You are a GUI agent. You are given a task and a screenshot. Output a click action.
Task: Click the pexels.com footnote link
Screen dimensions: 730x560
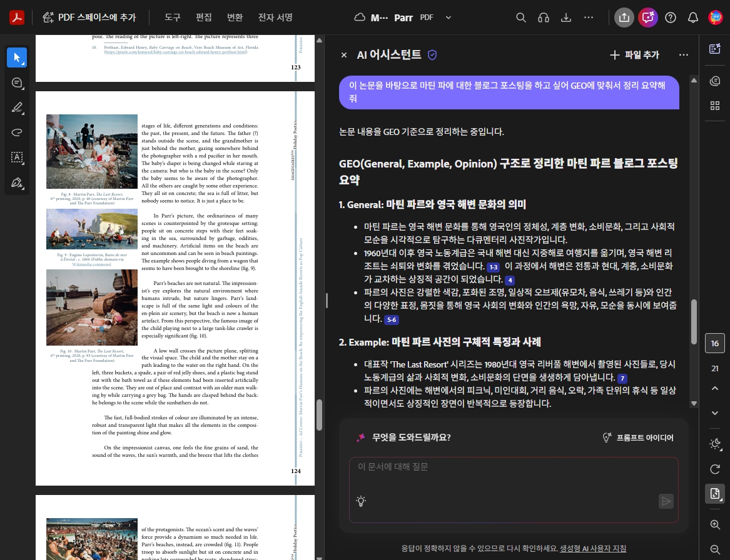coord(176,52)
